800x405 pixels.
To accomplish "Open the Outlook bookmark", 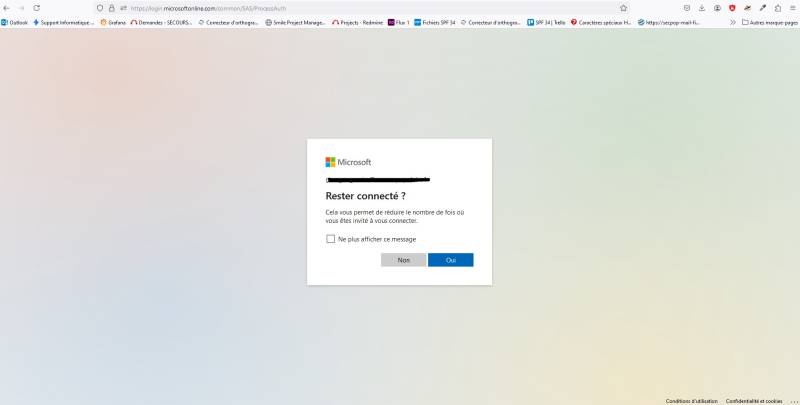I will [x=14, y=22].
